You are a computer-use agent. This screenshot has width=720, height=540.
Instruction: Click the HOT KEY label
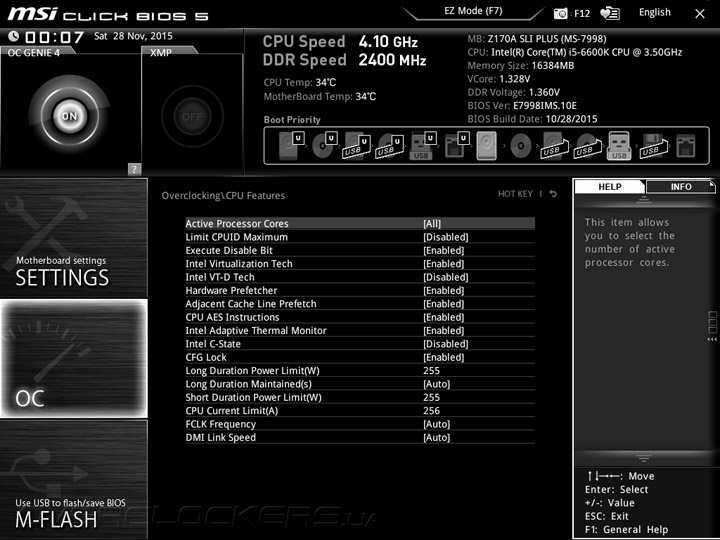(515, 194)
